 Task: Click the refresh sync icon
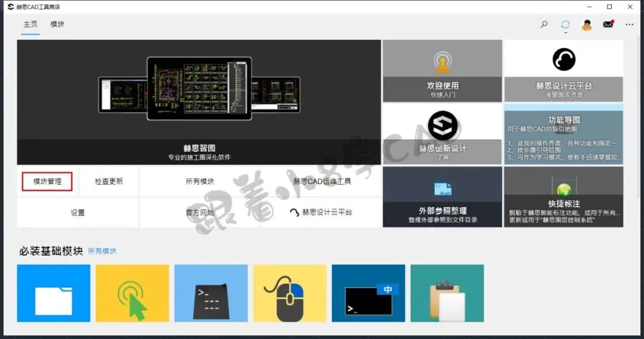[x=565, y=24]
